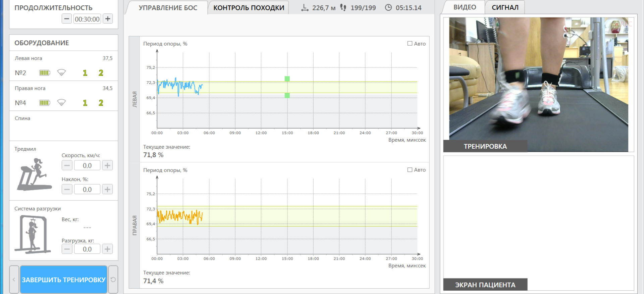Click upper green threshold marker on left chart

(x=287, y=79)
